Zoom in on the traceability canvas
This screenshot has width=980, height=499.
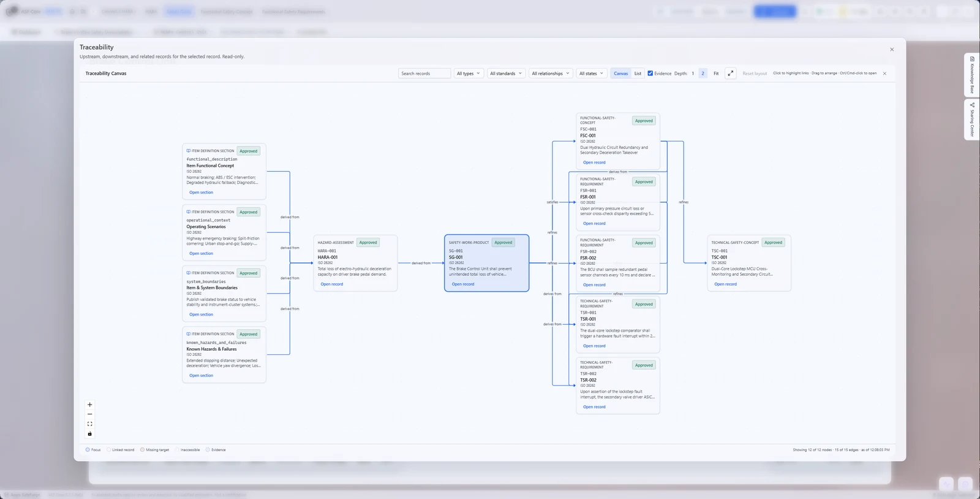tap(89, 405)
